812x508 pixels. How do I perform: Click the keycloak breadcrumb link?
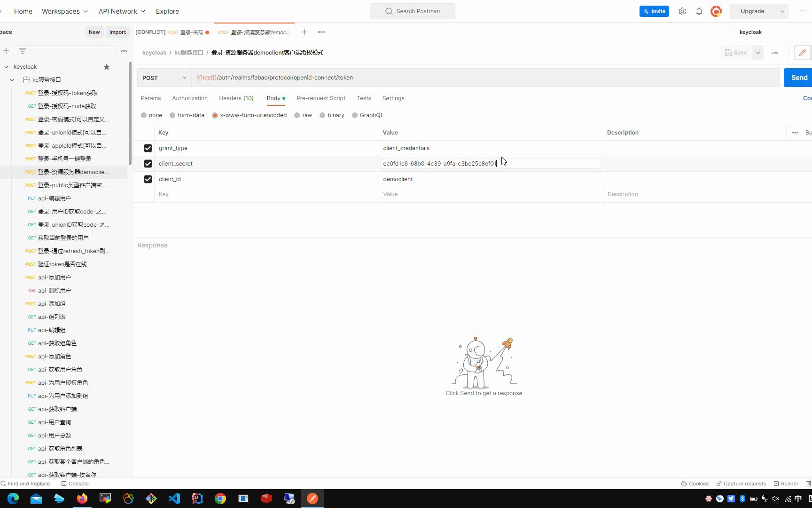pos(154,53)
